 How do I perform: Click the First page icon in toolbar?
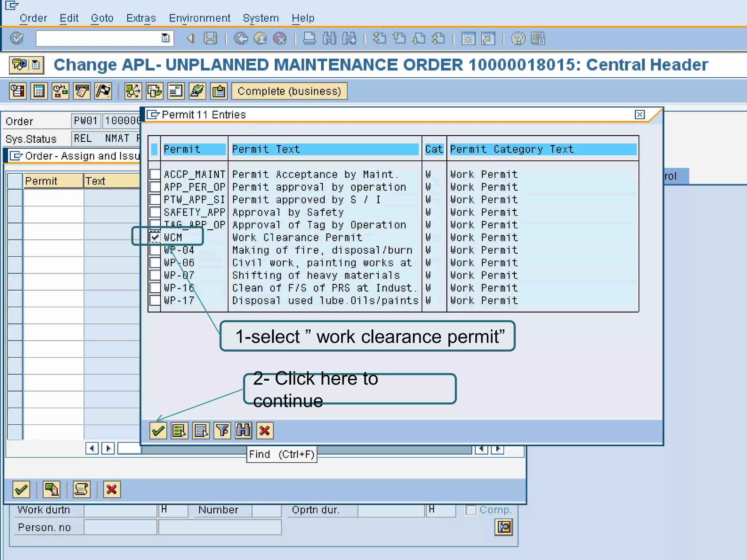[380, 38]
